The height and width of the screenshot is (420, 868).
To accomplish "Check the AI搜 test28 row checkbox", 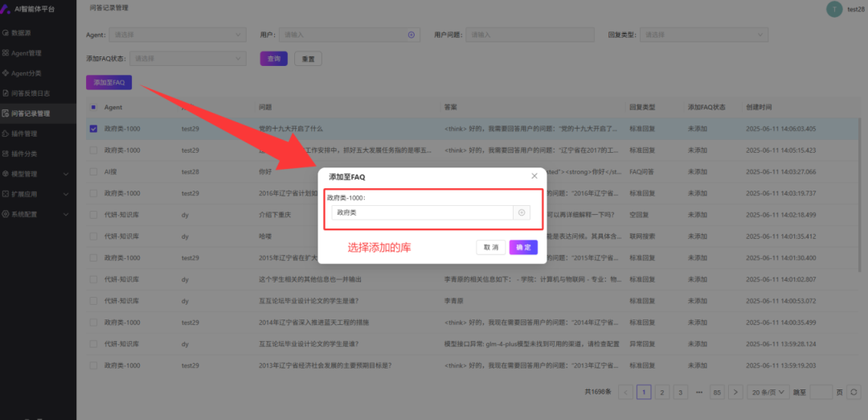I will [x=93, y=171].
